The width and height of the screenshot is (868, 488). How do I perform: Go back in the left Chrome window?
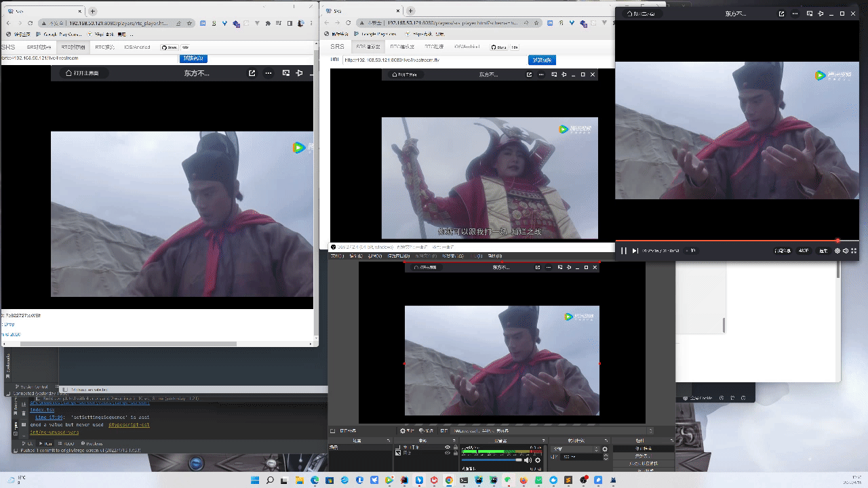(9, 23)
